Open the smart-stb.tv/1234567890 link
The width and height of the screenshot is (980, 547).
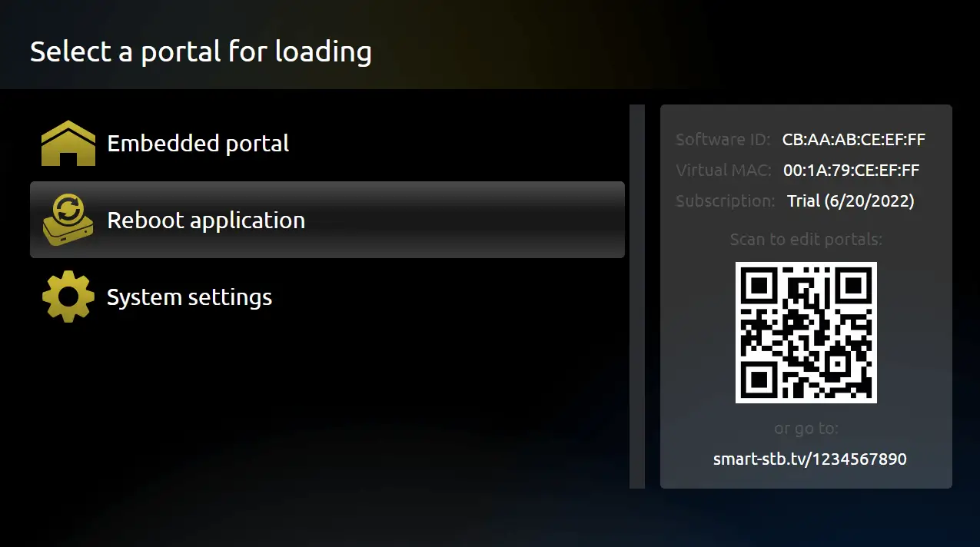click(x=809, y=459)
